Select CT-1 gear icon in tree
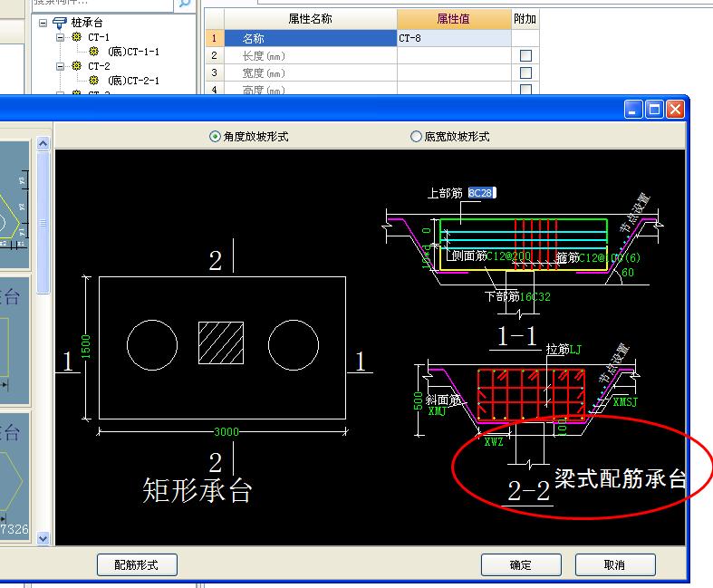The width and height of the screenshot is (713, 588). 76,37
